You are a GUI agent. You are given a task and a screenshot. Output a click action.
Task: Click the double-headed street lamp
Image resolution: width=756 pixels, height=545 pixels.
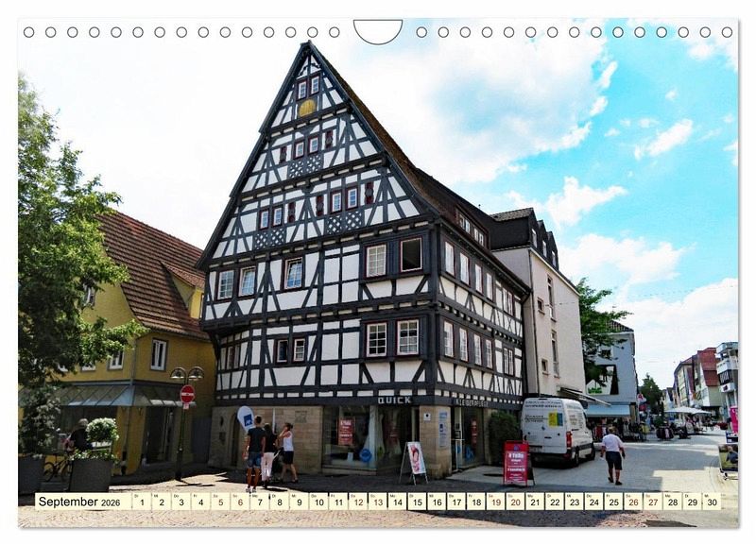[x=186, y=374]
